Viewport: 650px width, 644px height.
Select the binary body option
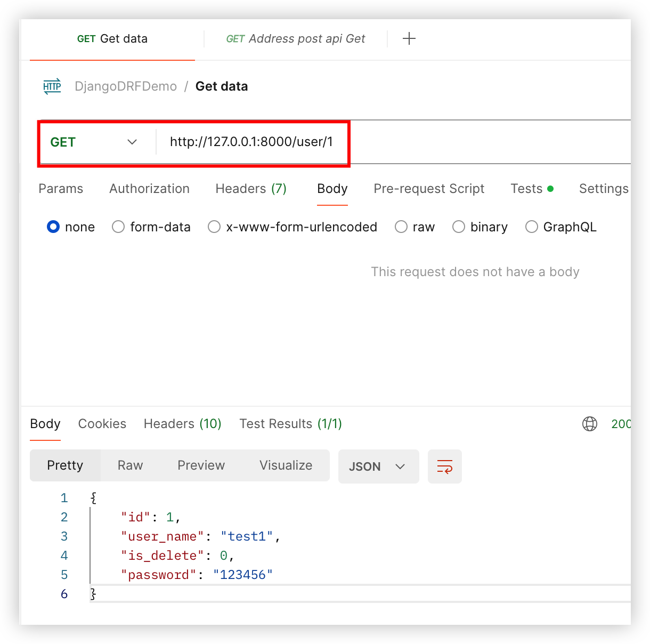pos(459,227)
